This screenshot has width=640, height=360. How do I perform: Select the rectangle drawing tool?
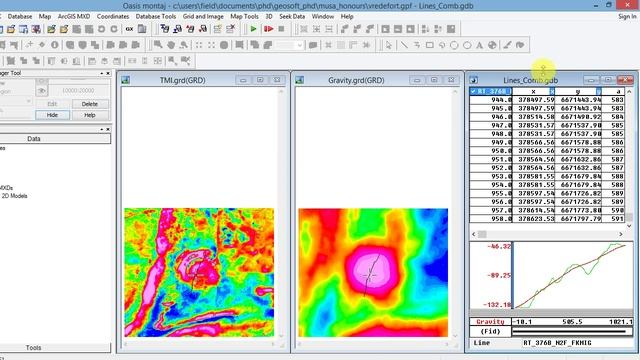(429, 45)
